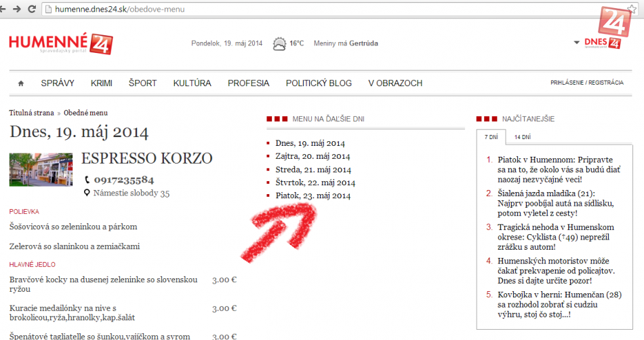The image size is (644, 340).
Task: Open menu for Piatok, 23. máj 2014
Action: 313,195
